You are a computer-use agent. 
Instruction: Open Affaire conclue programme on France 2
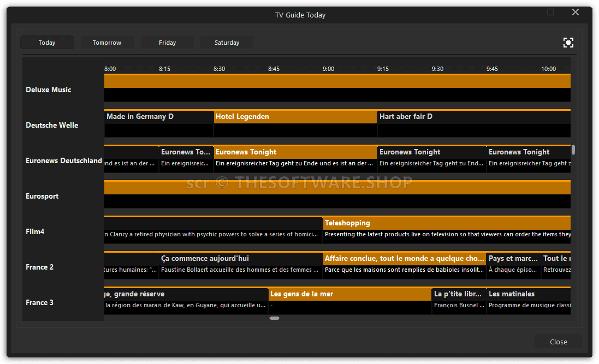[x=405, y=265]
